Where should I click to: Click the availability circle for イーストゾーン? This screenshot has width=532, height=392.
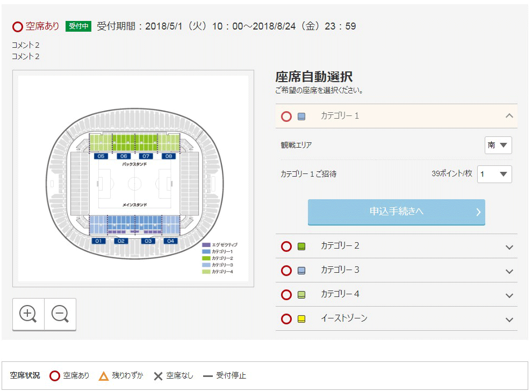click(286, 319)
